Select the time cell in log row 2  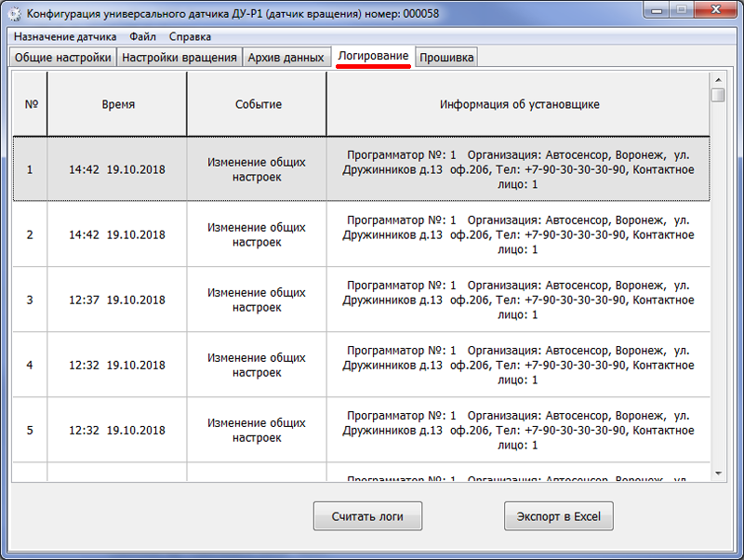pyautogui.click(x=117, y=234)
